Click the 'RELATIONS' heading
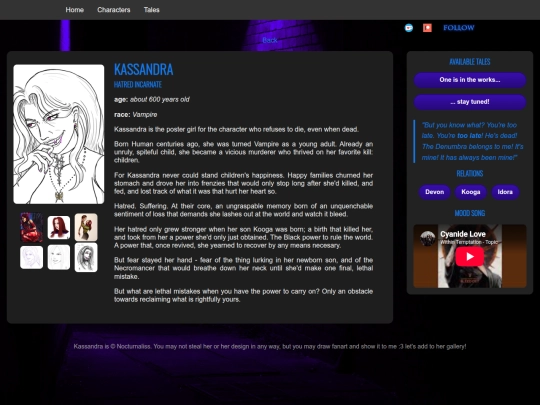The height and width of the screenshot is (405, 540). pos(470,174)
